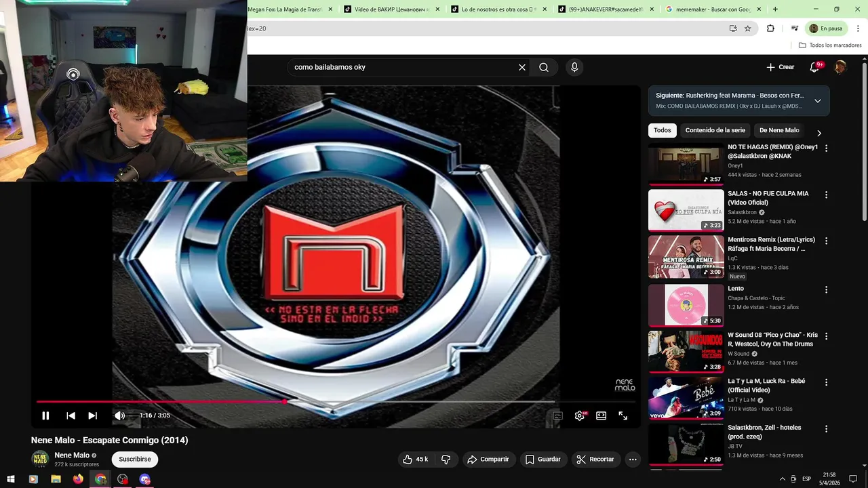Screen dimensions: 868x488
Task: Clear the YouTube search box text
Action: tap(522, 67)
